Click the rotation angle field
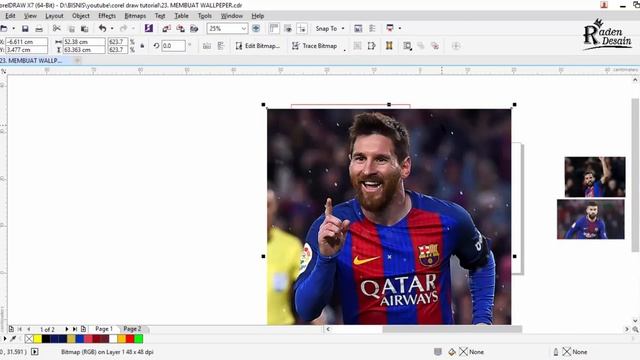Viewport: 640px width, 360px height. pyautogui.click(x=173, y=46)
